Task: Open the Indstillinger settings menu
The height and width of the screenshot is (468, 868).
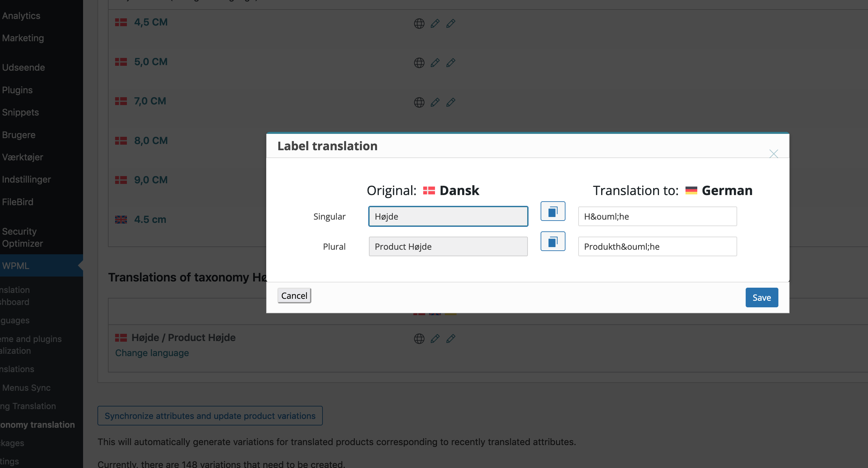Action: click(x=26, y=179)
